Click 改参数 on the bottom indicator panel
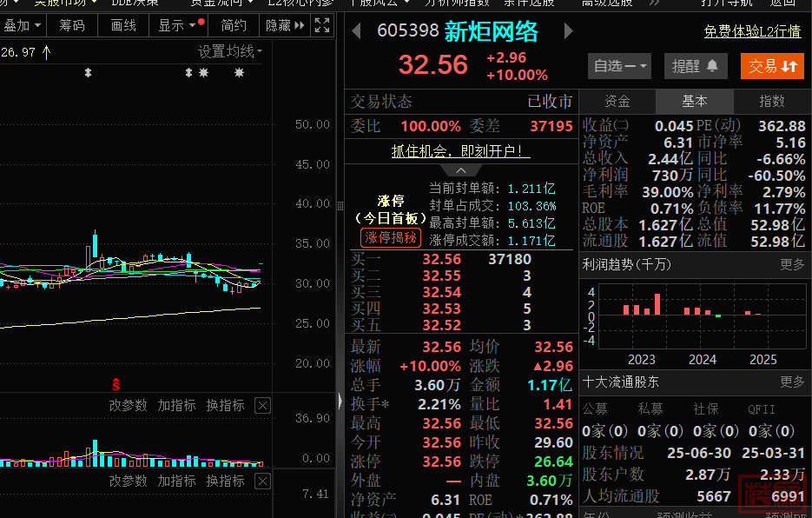Viewport: 812px width, 518px height. (x=129, y=481)
